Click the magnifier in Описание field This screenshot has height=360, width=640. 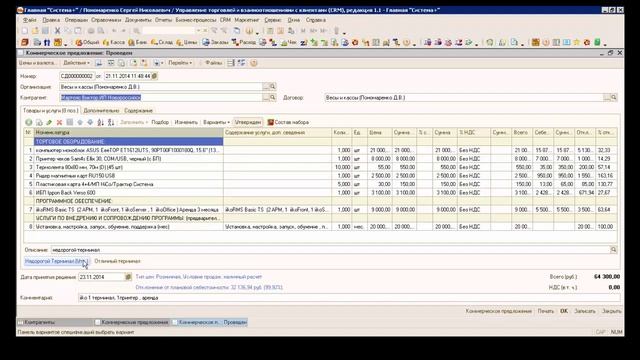click(613, 250)
